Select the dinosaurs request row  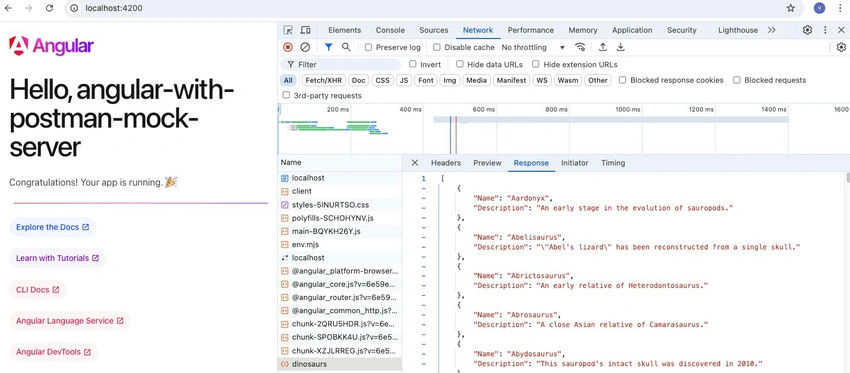click(x=340, y=364)
